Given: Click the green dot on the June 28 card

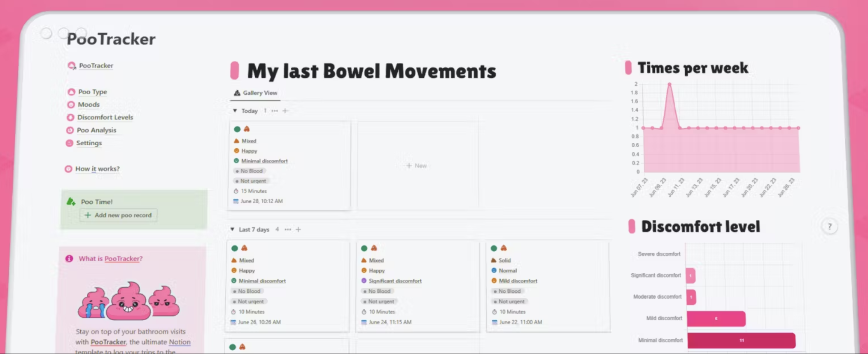Looking at the screenshot, I should [237, 129].
